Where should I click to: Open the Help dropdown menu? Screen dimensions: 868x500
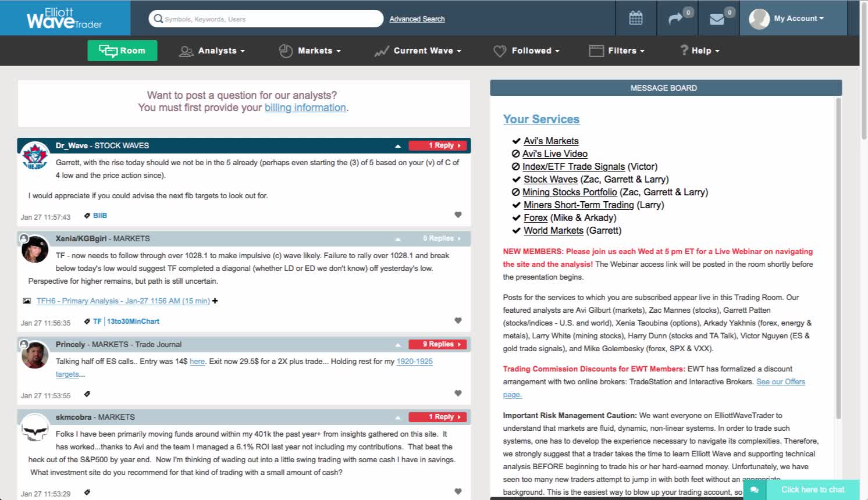[x=700, y=51]
